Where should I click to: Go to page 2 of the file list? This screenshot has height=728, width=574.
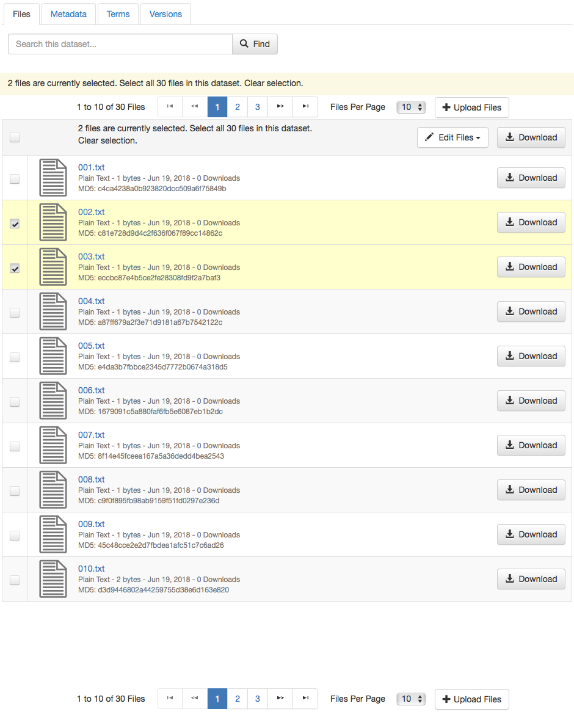pyautogui.click(x=237, y=107)
